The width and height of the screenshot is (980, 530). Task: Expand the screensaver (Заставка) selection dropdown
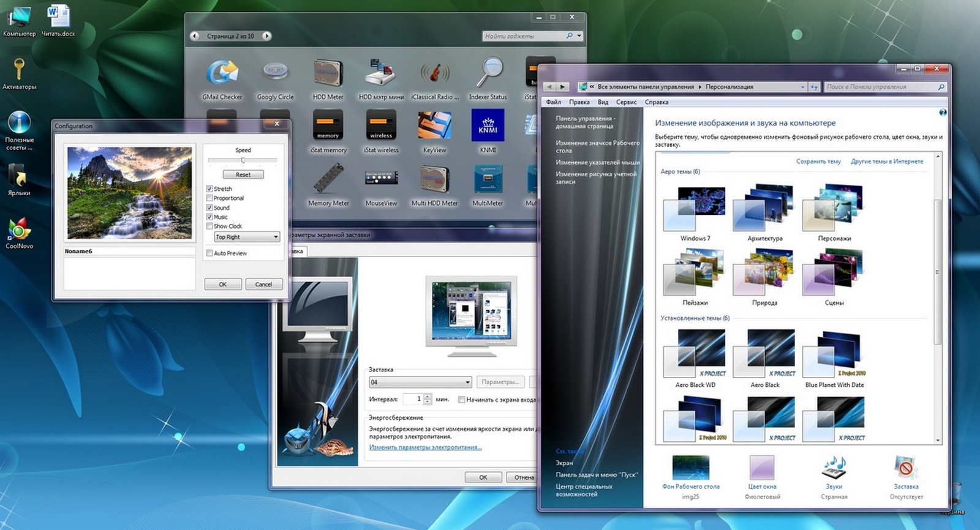[x=467, y=383]
